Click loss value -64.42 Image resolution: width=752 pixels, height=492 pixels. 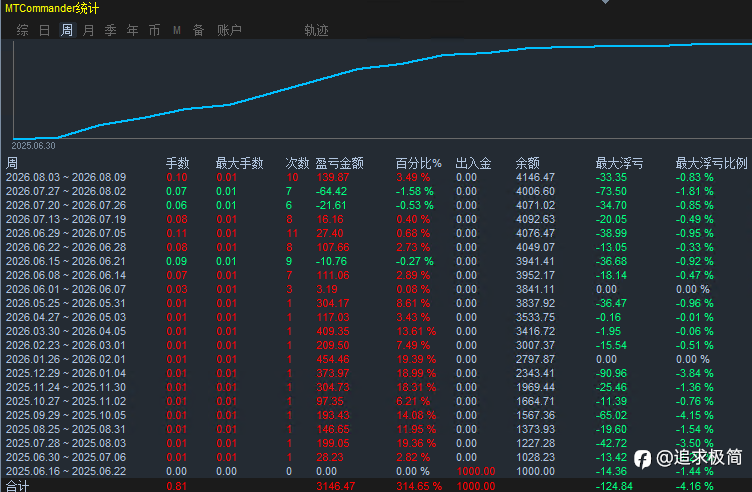(331, 191)
